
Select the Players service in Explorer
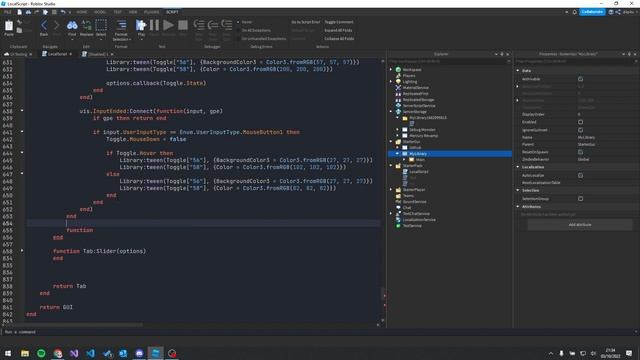click(409, 76)
